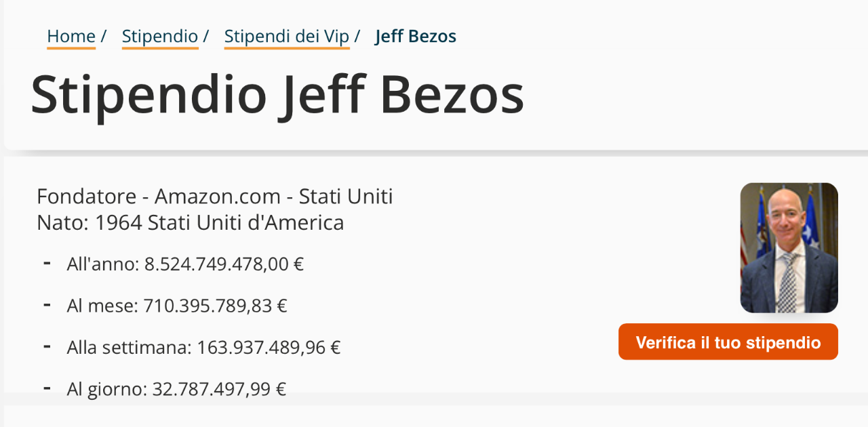Select the All'anno label text
This screenshot has height=427, width=868.
click(x=104, y=264)
